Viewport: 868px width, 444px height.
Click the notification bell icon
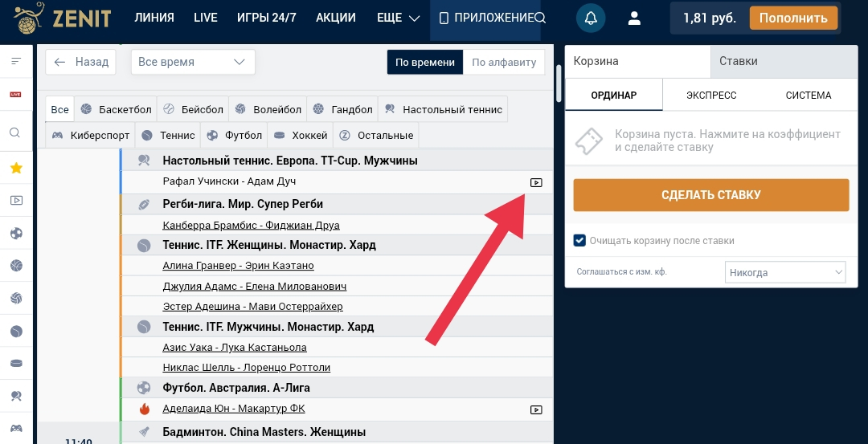click(591, 18)
